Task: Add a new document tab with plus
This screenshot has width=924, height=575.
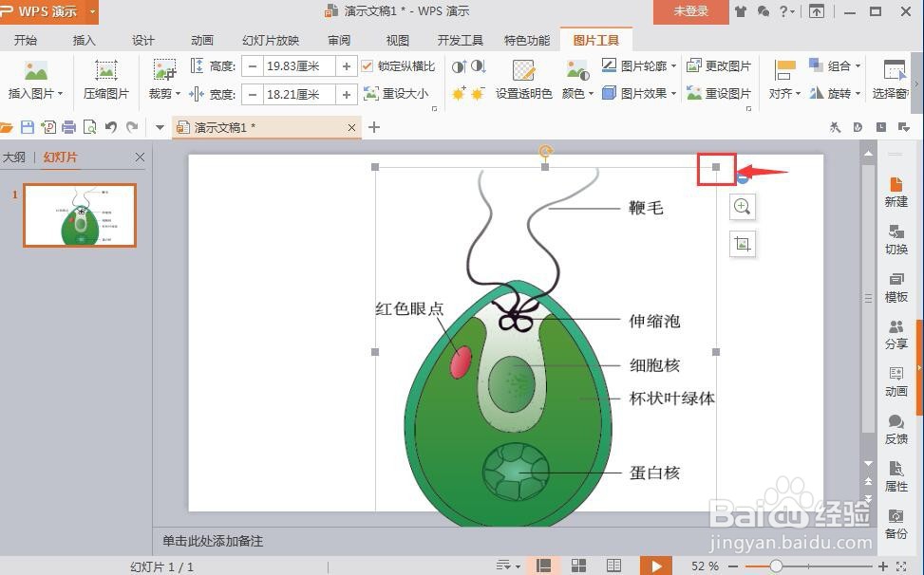Action: 373,127
